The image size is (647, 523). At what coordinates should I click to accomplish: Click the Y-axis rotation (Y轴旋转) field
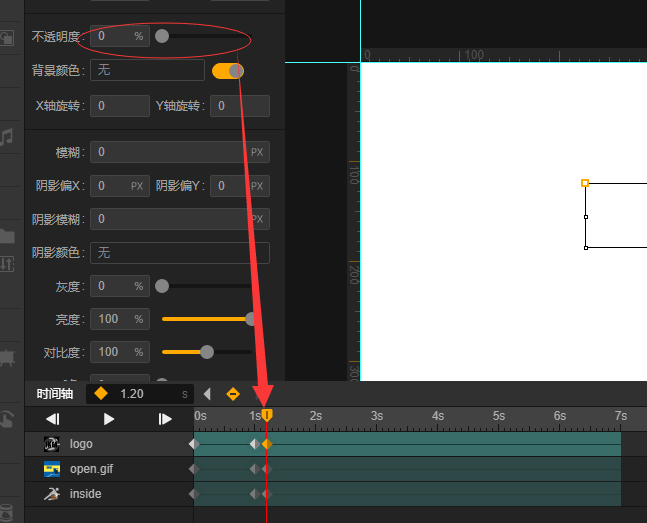(240, 106)
